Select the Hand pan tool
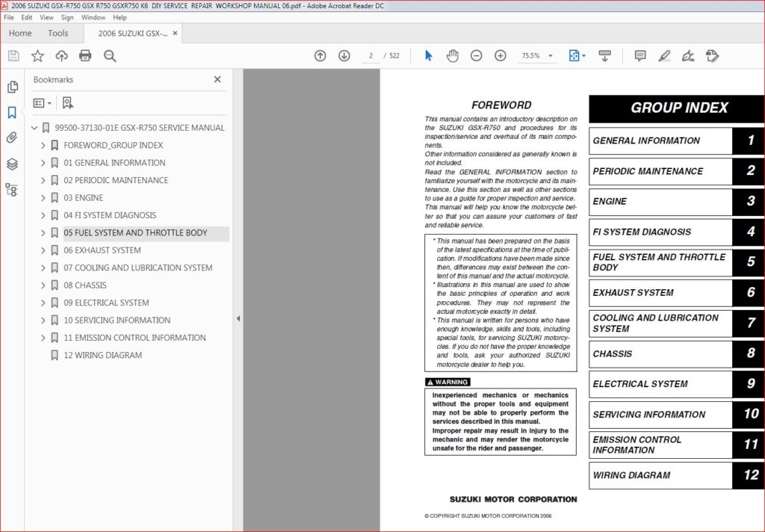This screenshot has height=532, width=765. [x=452, y=55]
